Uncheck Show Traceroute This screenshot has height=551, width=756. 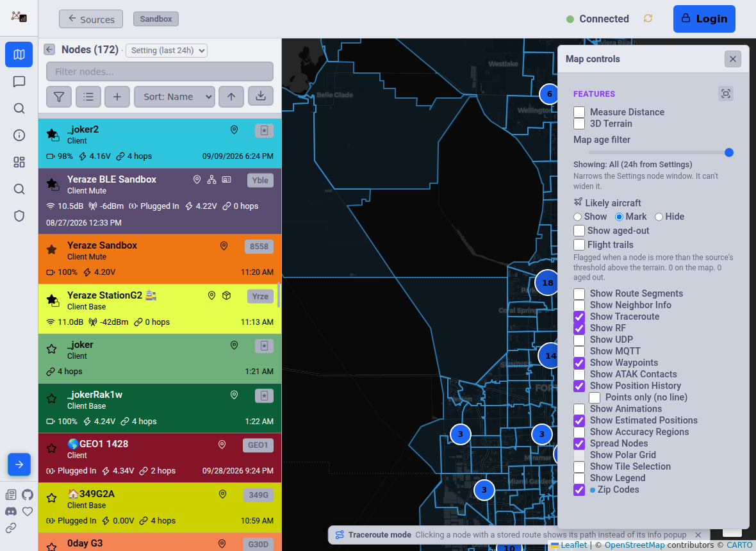click(x=579, y=317)
